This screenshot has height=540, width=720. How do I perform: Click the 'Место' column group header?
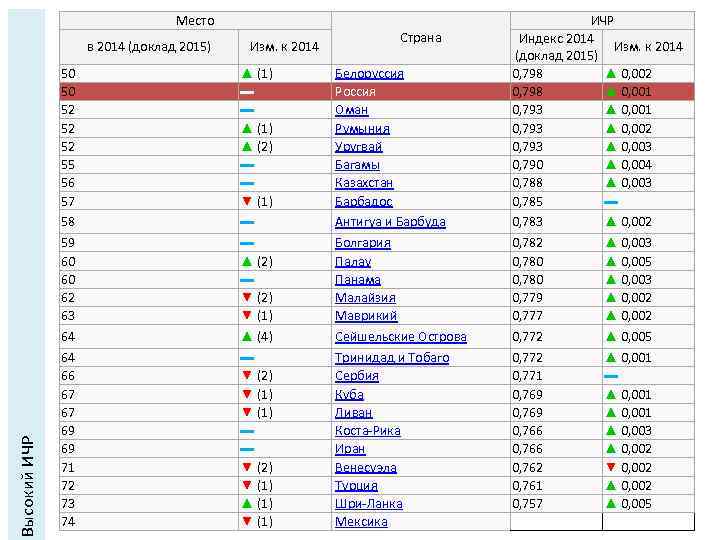[195, 21]
